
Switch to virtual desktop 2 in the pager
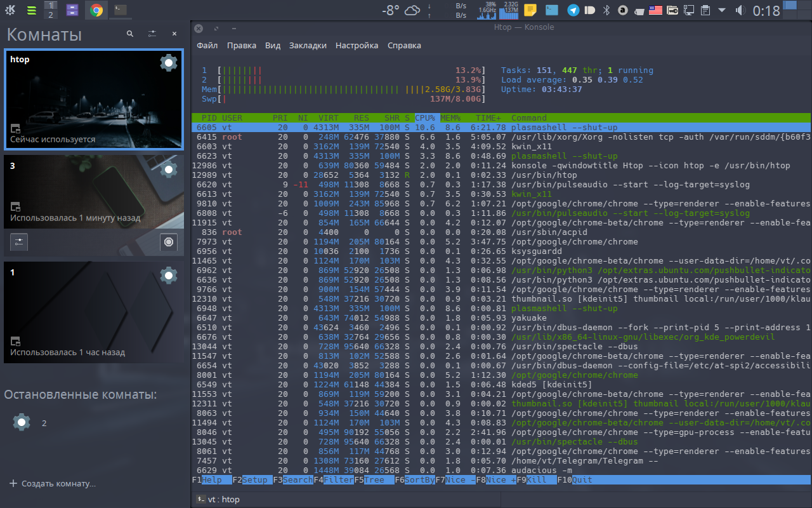click(52, 15)
